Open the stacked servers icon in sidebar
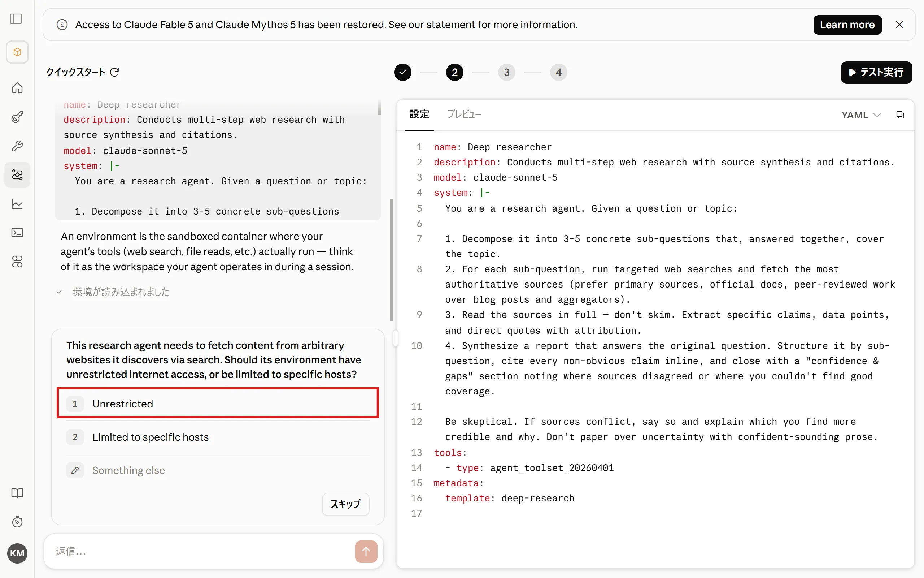The height and width of the screenshot is (578, 924). tap(17, 262)
